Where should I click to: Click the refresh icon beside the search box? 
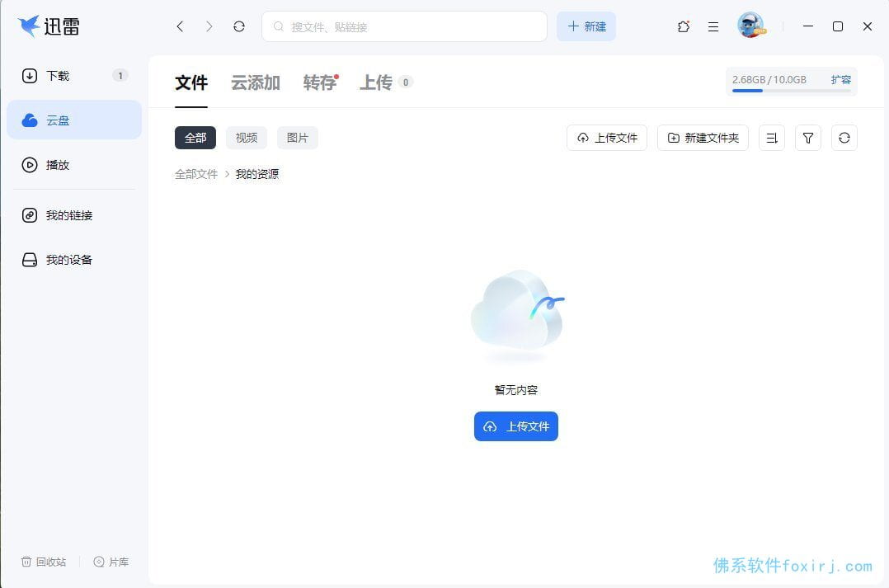pyautogui.click(x=239, y=26)
